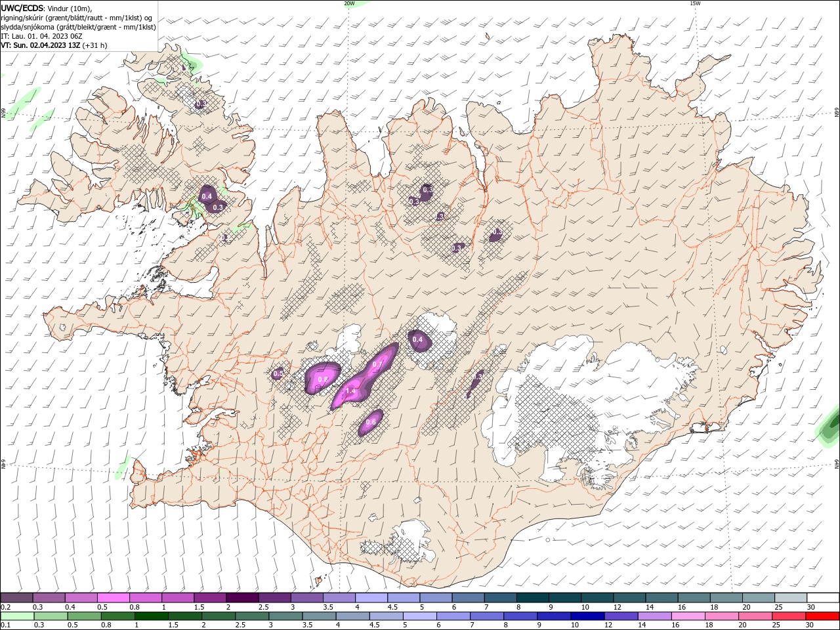Pick the upper legend swatch labeled 3.5

[x=339, y=598]
